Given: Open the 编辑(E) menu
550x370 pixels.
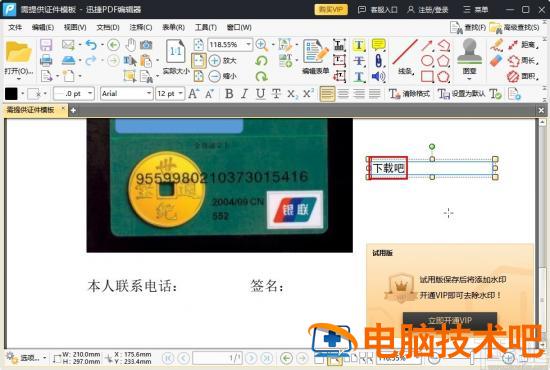Looking at the screenshot, I should (42, 27).
